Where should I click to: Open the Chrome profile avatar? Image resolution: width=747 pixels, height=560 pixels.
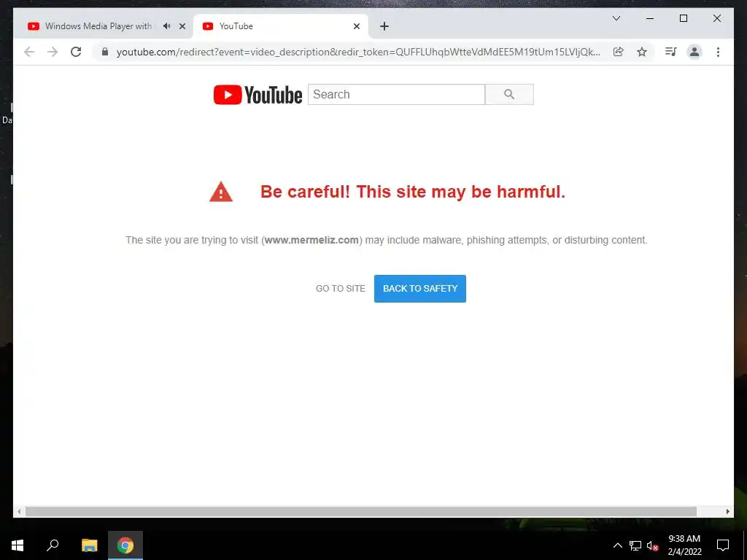[694, 52]
